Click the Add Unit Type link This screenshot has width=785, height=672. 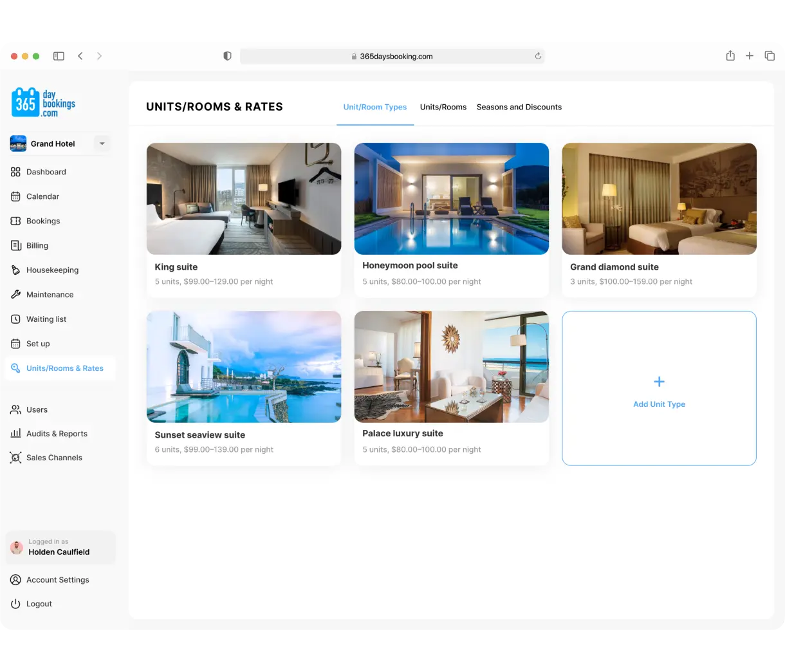(659, 404)
